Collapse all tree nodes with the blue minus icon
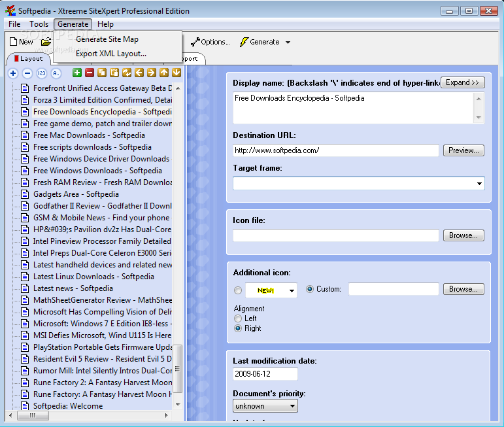This screenshot has height=427, width=504. coord(27,73)
